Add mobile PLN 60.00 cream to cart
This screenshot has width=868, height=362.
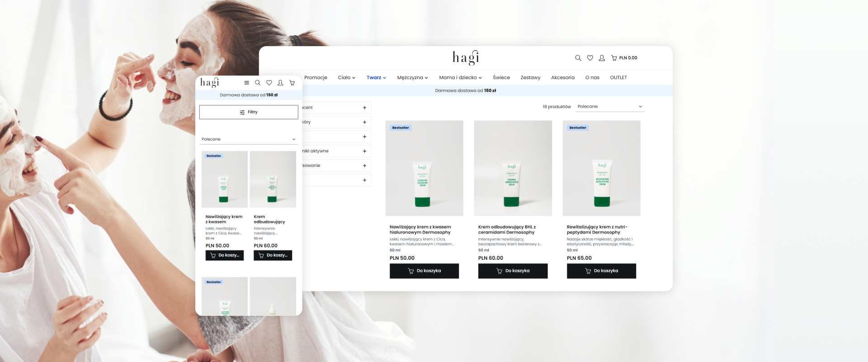coord(273,255)
